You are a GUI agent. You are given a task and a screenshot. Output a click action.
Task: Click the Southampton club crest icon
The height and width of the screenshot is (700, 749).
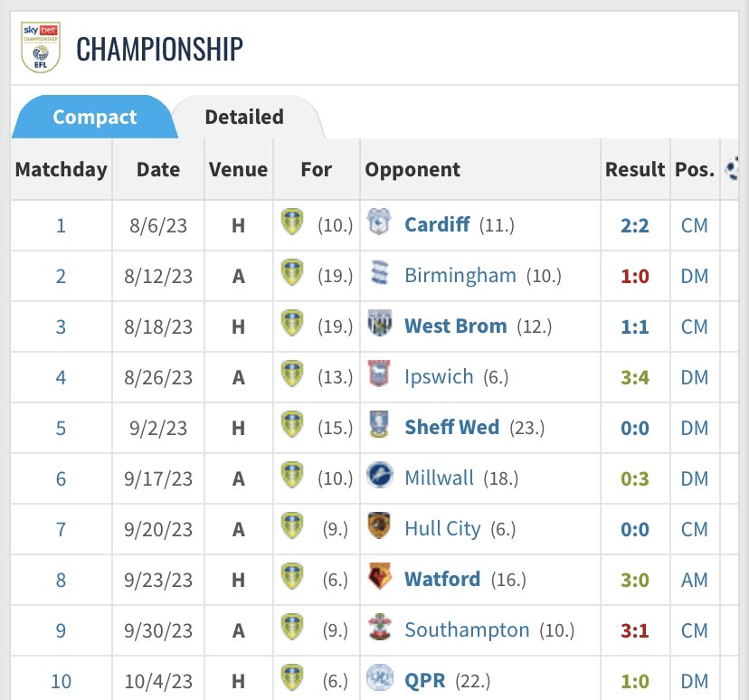tap(379, 629)
